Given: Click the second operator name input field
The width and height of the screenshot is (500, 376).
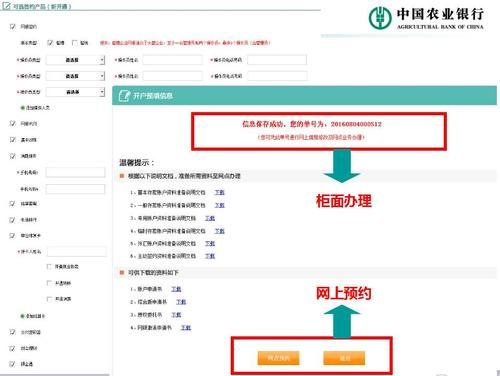Looking at the screenshot, I should (x=172, y=76).
